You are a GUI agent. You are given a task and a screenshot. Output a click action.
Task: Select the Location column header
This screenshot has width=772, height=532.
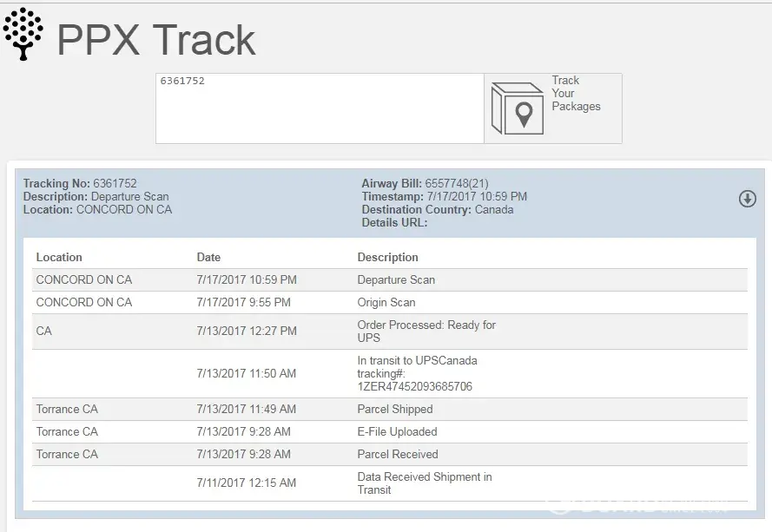tap(59, 257)
